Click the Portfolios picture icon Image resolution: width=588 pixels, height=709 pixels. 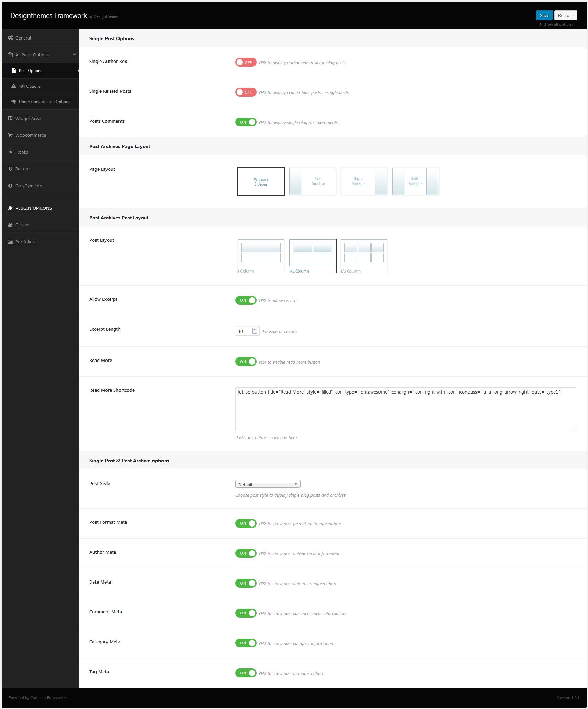click(10, 242)
